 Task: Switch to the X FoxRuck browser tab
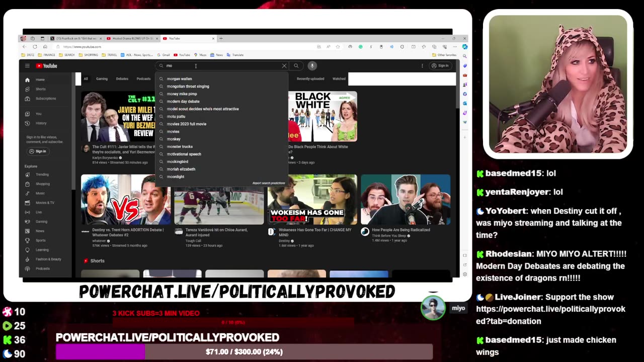76,38
